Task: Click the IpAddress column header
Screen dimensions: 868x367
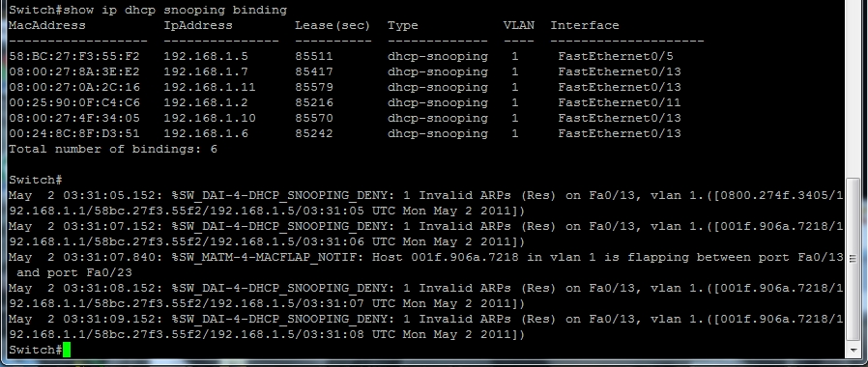Action: (198, 25)
